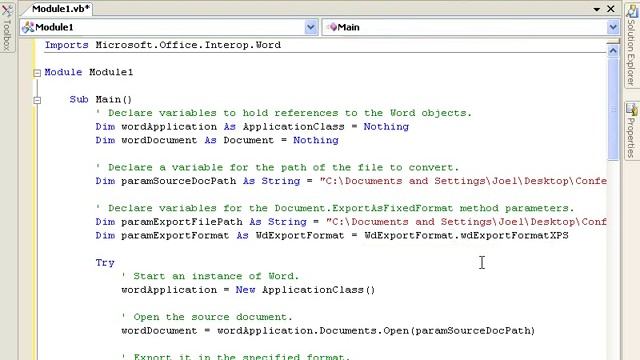Click New ApplicationClass() expression
This screenshot has width=640, height=360.
click(305, 290)
